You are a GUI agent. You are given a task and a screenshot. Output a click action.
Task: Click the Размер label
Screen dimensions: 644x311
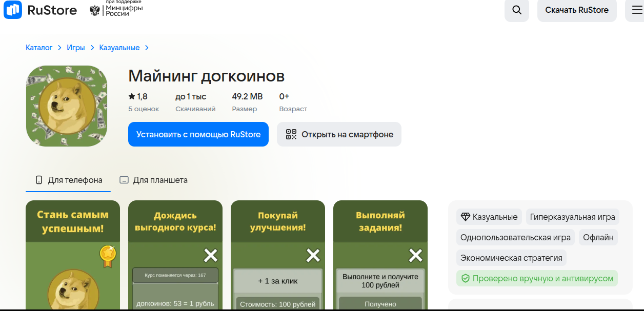[244, 109]
